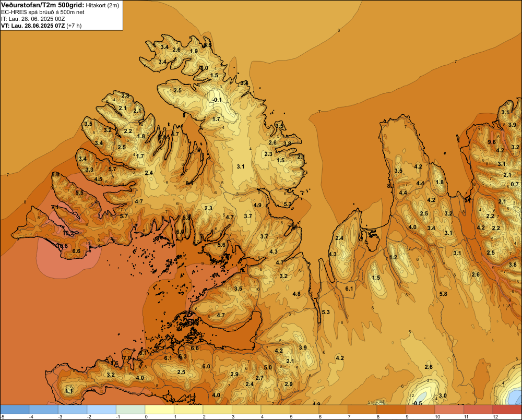Click the '5.0' temperature value
Viewport: 522px width, 420px height.
[x=268, y=367]
